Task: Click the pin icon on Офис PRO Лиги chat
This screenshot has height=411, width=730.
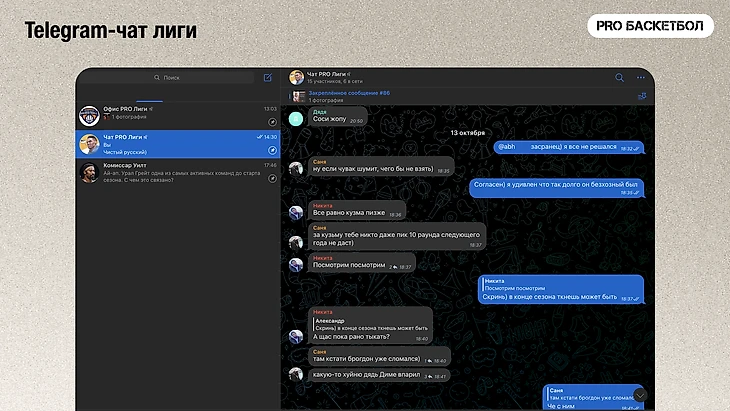Action: pyautogui.click(x=272, y=119)
